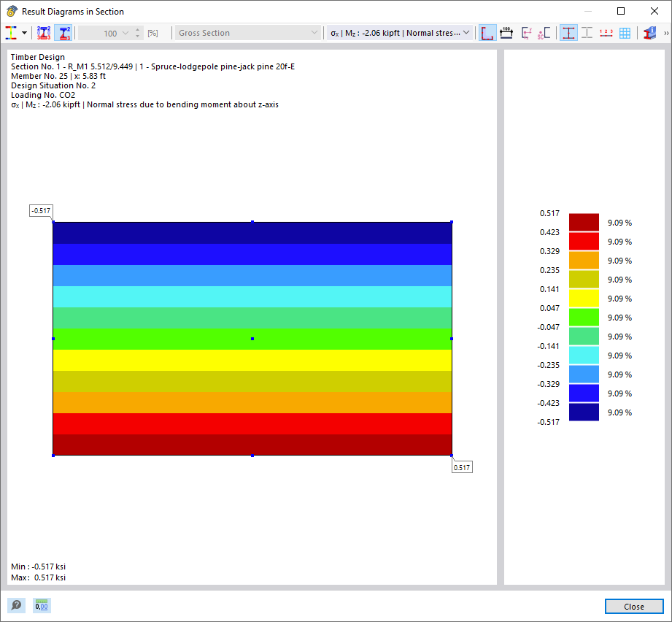Open the stress type selection dropdown
This screenshot has width=672, height=622.
click(x=399, y=32)
